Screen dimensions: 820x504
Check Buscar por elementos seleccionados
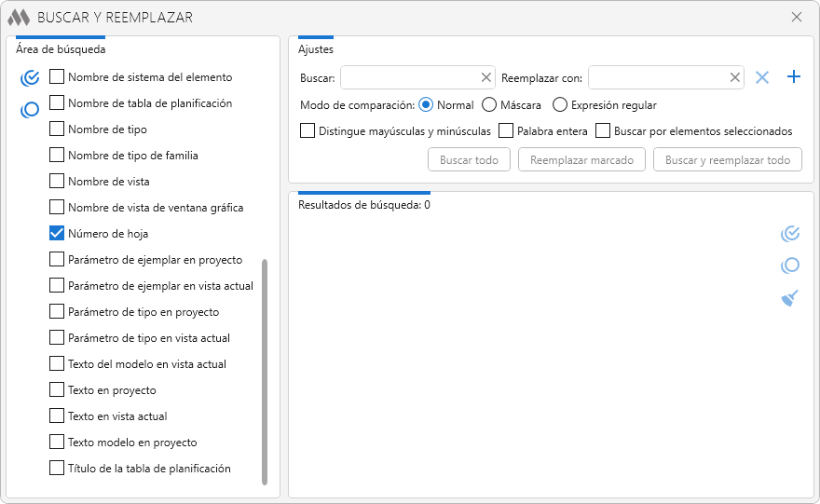pyautogui.click(x=603, y=131)
